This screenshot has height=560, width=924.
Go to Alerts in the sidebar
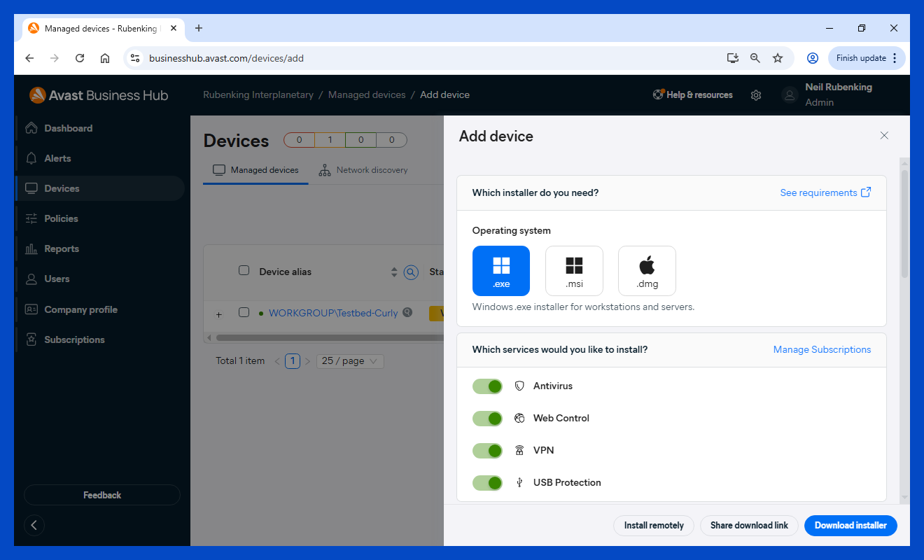point(99,158)
